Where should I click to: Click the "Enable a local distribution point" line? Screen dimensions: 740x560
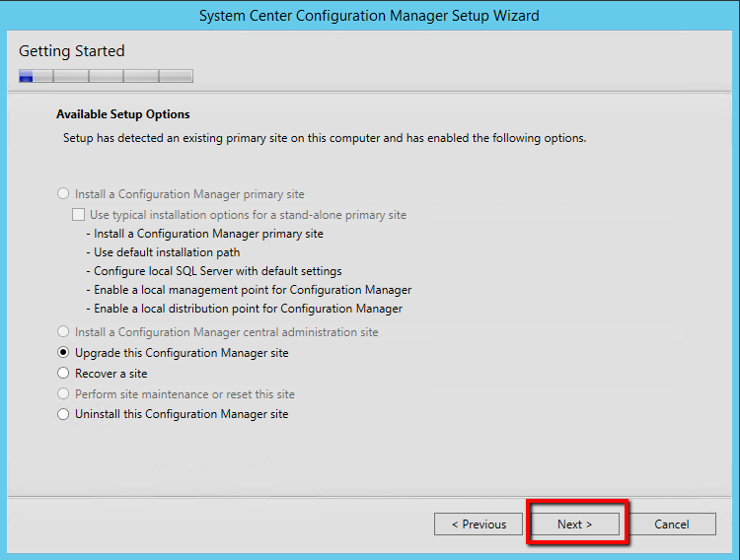[x=248, y=309]
